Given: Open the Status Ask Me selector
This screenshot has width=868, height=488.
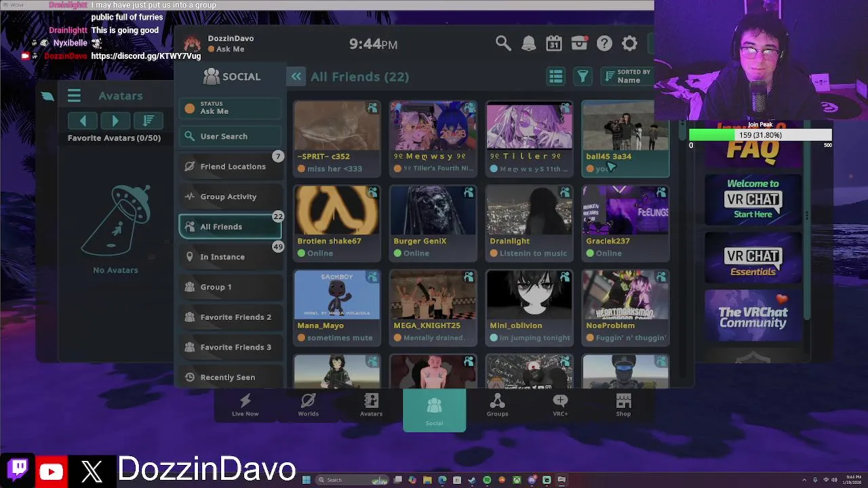Looking at the screenshot, I should pos(231,108).
